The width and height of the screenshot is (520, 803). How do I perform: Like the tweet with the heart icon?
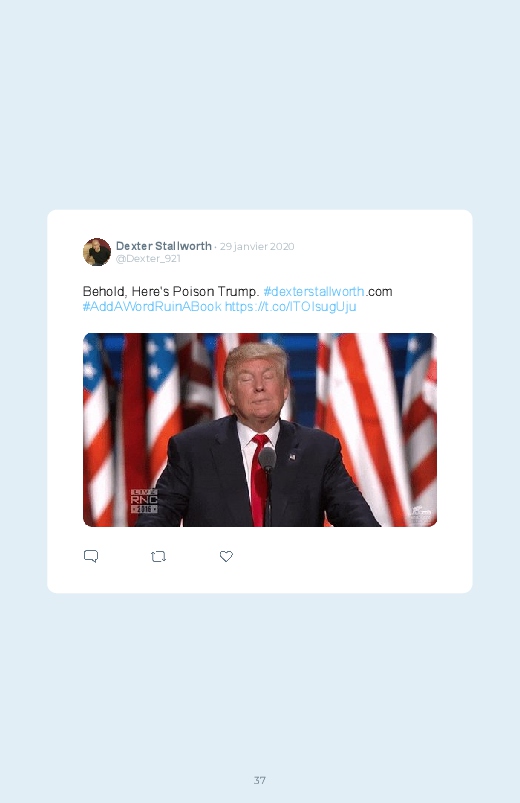pos(226,556)
